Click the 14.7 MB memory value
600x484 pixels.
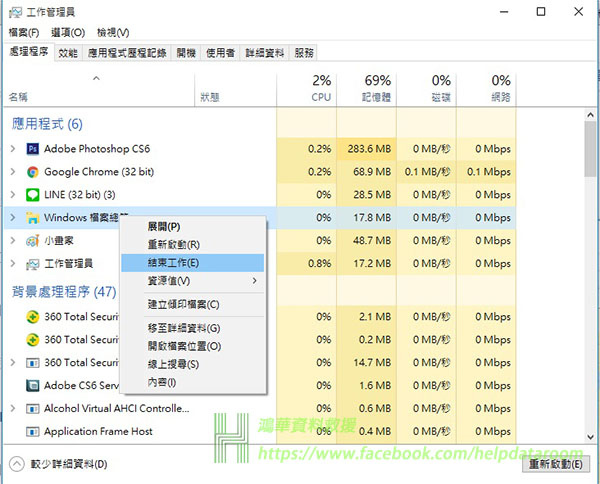pyautogui.click(x=372, y=362)
